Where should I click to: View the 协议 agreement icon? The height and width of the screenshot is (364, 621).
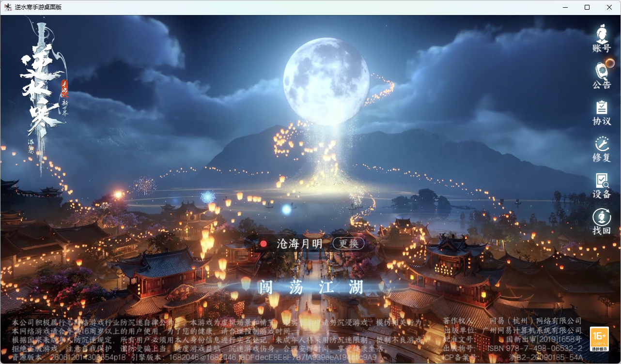[x=602, y=113]
